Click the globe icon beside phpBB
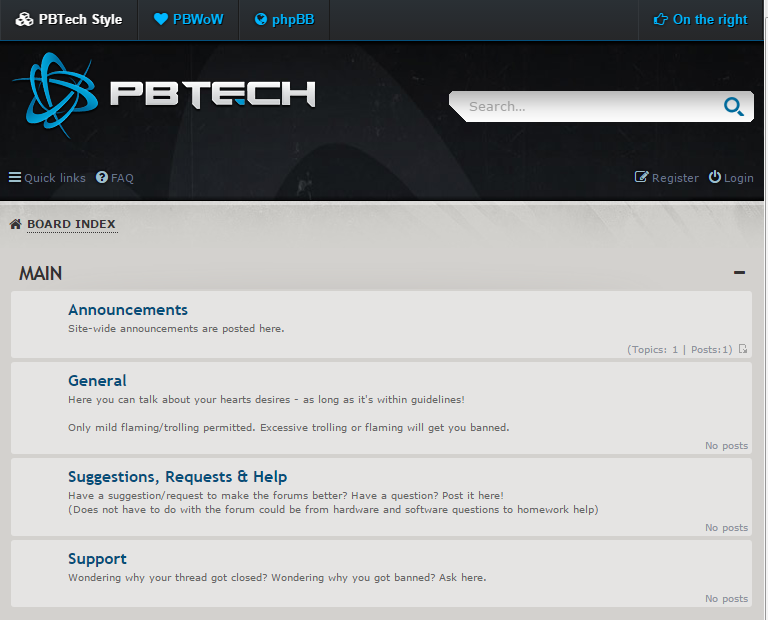This screenshot has height=620, width=768. pos(261,19)
